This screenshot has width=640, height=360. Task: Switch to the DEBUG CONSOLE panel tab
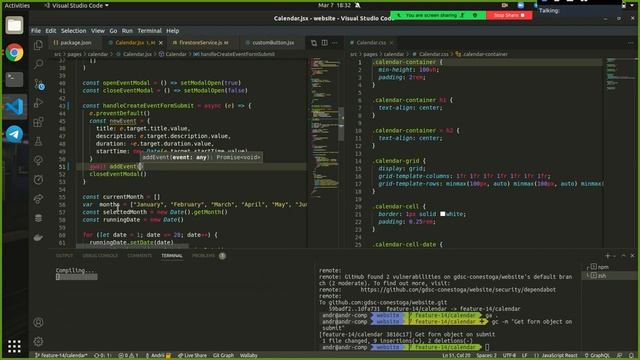coord(100,256)
